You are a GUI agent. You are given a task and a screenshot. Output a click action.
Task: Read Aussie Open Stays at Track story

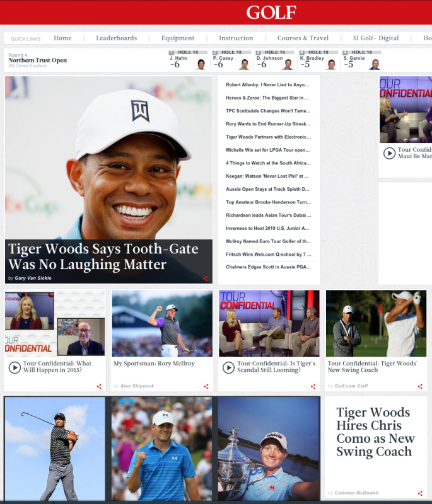coord(267,189)
